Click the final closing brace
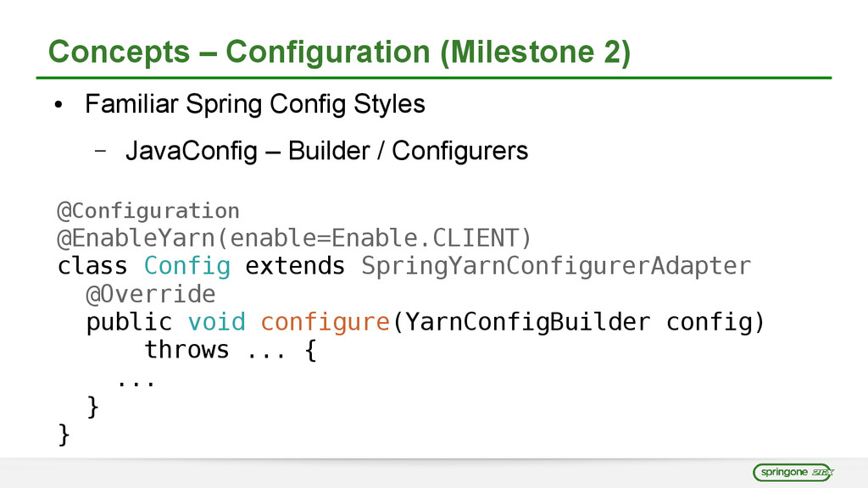 [64, 435]
